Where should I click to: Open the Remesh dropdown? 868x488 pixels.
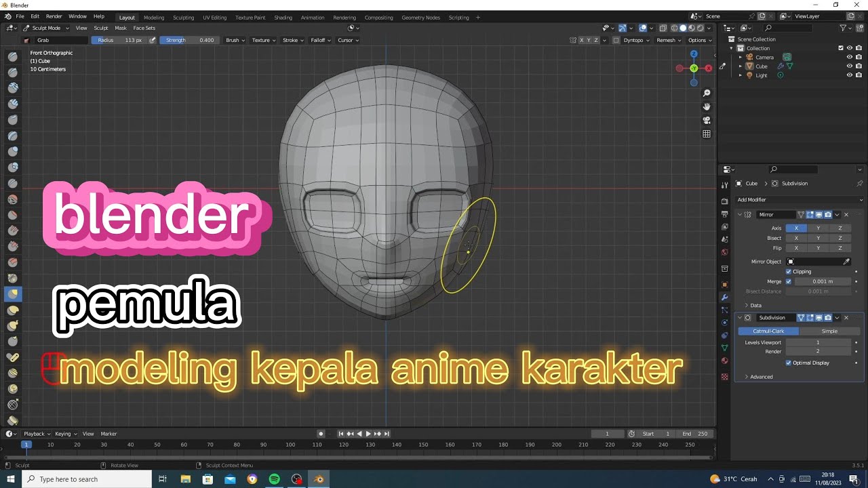tap(669, 40)
